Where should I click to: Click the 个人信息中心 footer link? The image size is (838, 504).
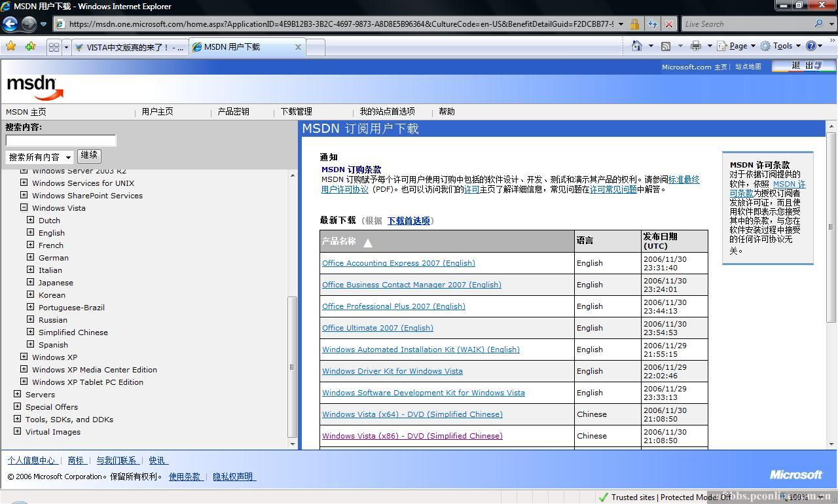point(33,461)
